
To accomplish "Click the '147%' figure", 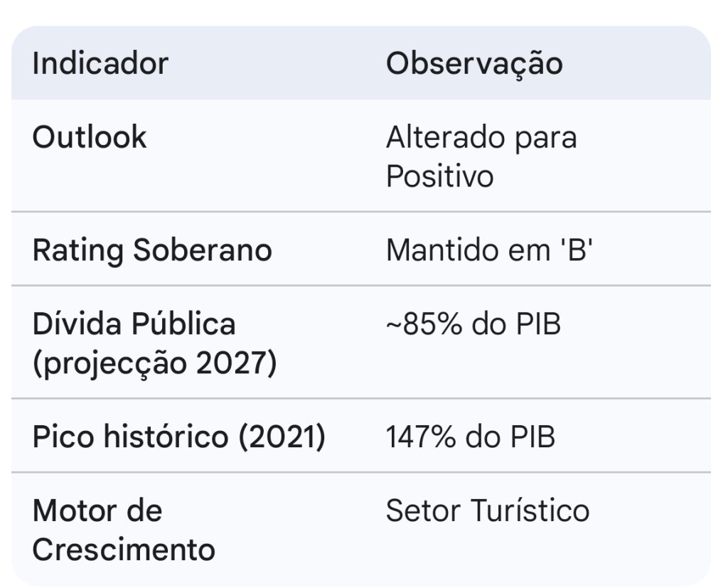I will (x=421, y=437).
